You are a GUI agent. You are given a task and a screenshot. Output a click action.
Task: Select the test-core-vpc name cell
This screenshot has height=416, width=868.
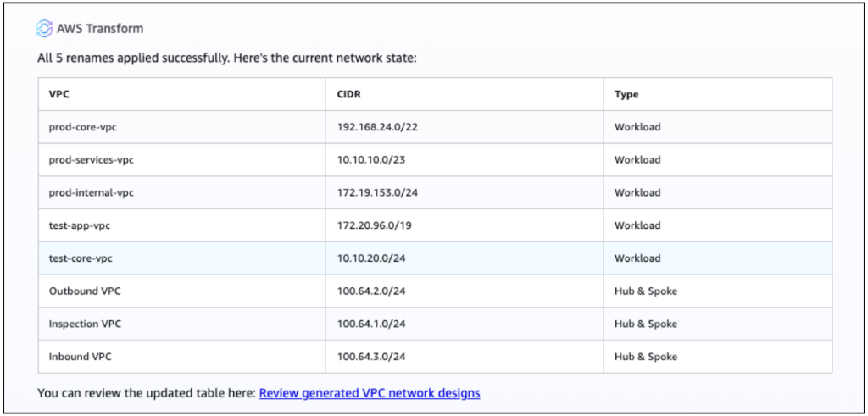point(181,258)
